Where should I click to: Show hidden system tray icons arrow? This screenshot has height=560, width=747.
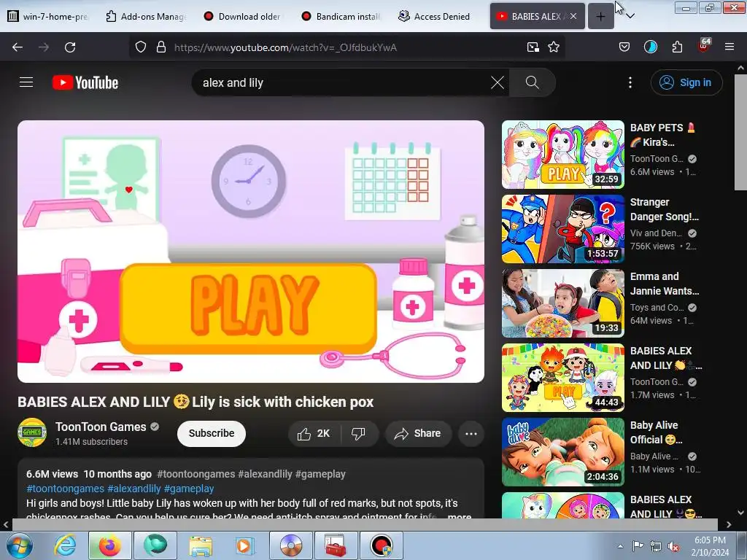click(x=620, y=546)
